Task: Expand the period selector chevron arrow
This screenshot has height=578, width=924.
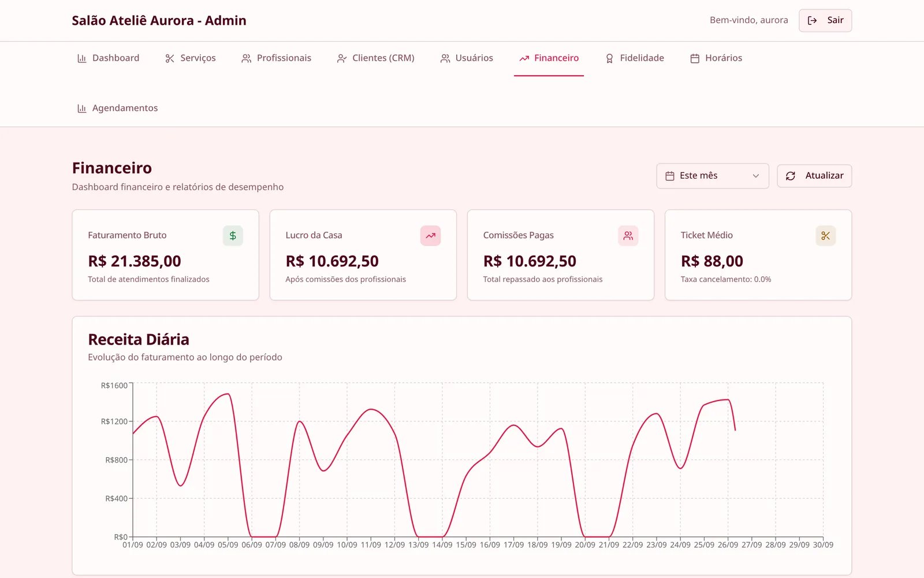Action: [x=755, y=176]
